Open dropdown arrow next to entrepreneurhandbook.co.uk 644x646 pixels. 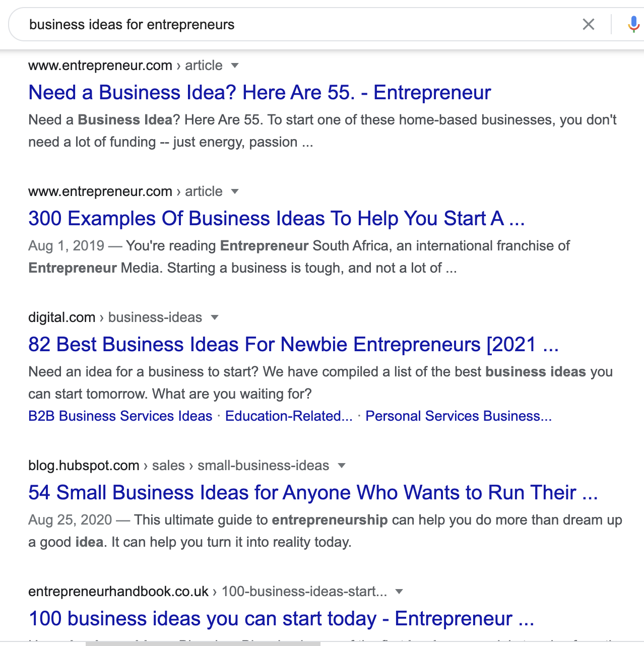point(399,592)
